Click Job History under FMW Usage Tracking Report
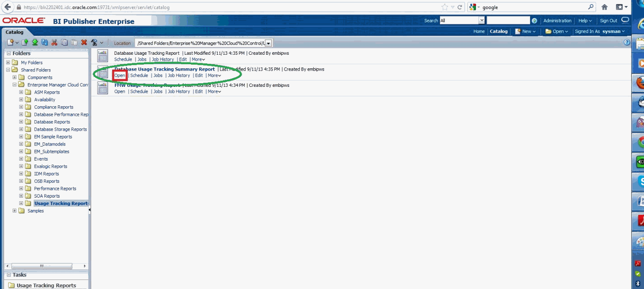The height and width of the screenshot is (289, 644). coord(179,91)
